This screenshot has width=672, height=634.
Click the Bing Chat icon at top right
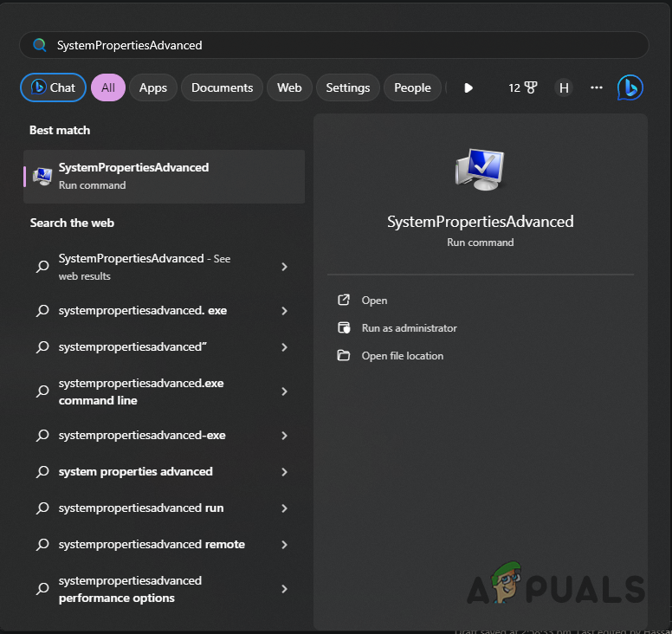[630, 87]
